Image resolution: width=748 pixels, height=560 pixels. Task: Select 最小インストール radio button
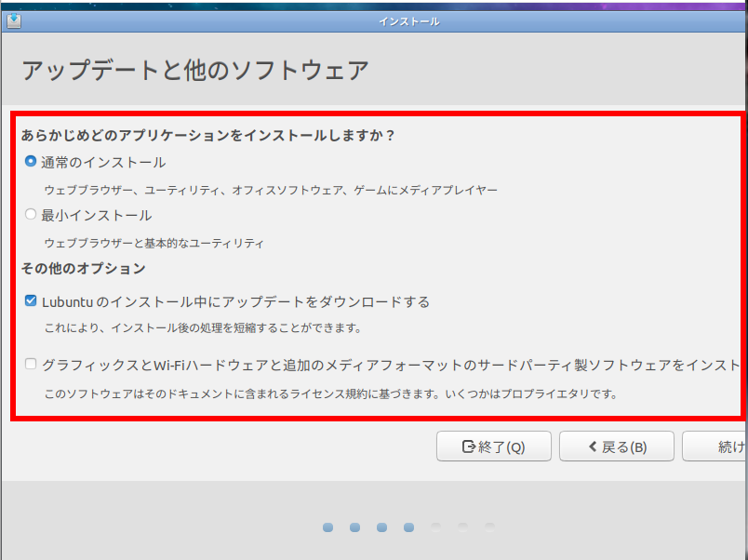(x=31, y=214)
